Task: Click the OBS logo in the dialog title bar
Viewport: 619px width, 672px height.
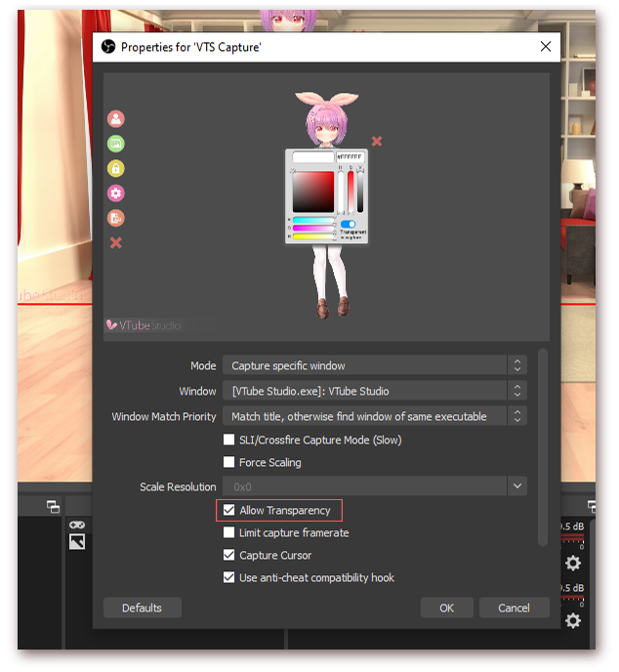Action: pyautogui.click(x=108, y=46)
